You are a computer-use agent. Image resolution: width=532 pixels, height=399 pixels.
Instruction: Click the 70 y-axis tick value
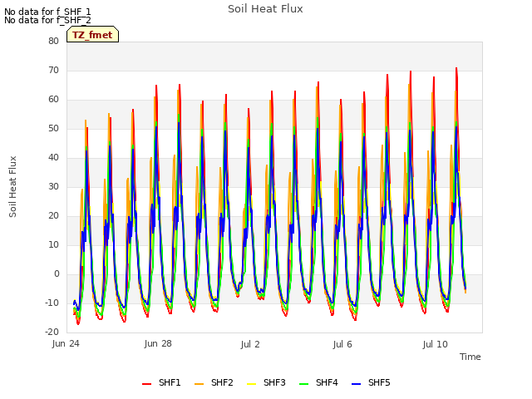click(53, 70)
